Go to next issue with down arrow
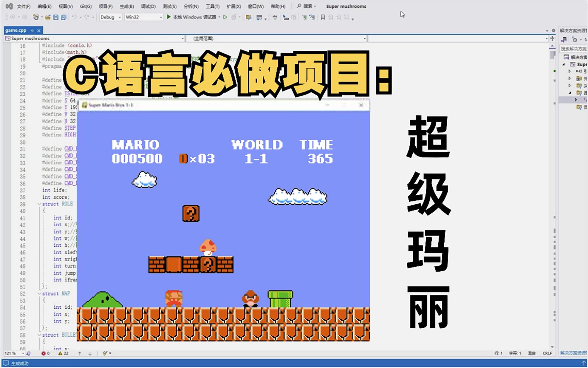 (90, 353)
